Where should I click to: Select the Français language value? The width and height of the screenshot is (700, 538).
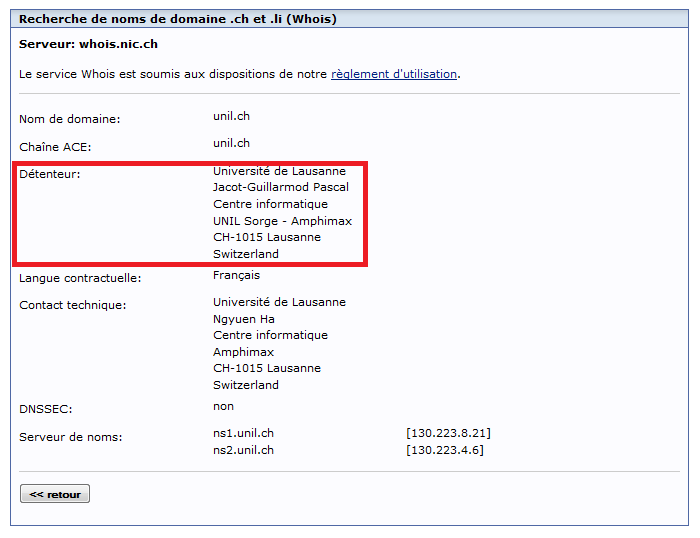[236, 275]
